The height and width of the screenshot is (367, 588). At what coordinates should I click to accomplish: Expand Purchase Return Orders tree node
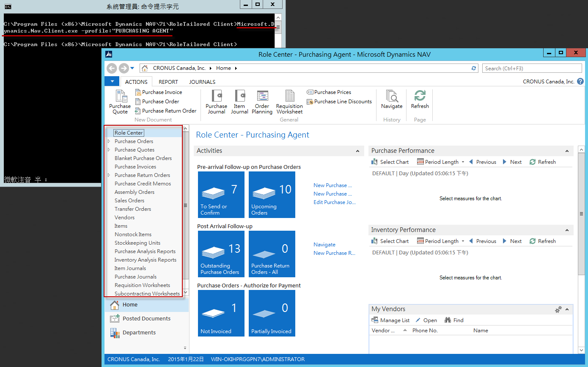pos(109,175)
